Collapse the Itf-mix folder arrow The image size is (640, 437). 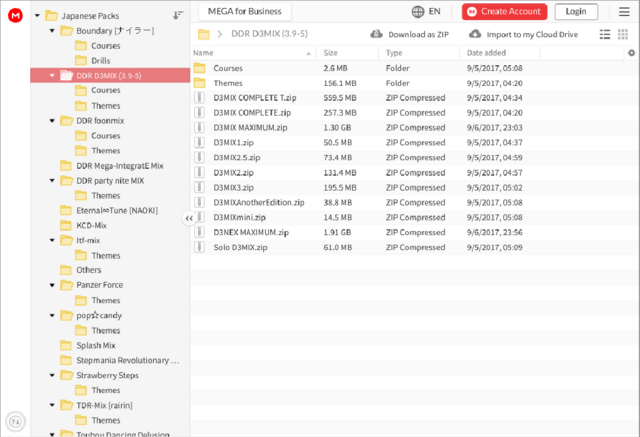[x=52, y=240]
